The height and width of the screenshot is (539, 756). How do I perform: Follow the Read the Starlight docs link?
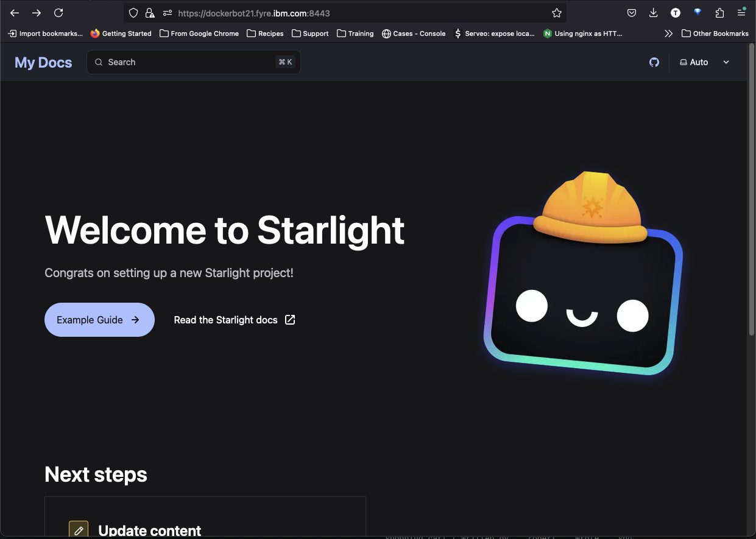point(234,320)
